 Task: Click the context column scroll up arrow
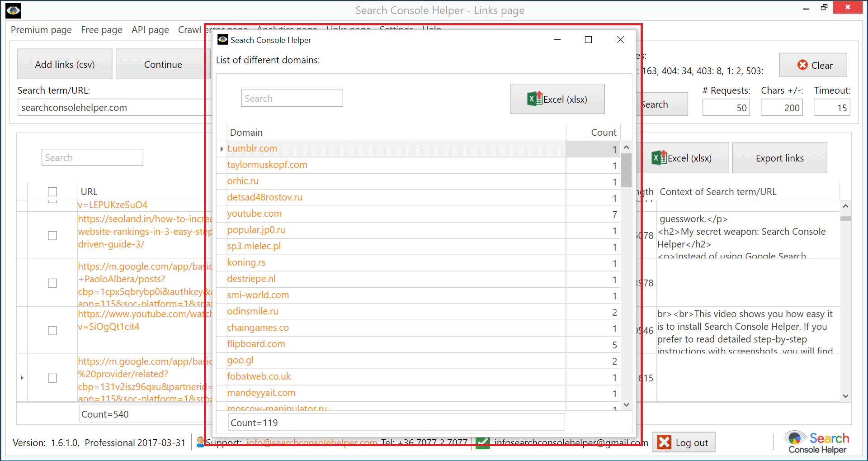pyautogui.click(x=845, y=206)
